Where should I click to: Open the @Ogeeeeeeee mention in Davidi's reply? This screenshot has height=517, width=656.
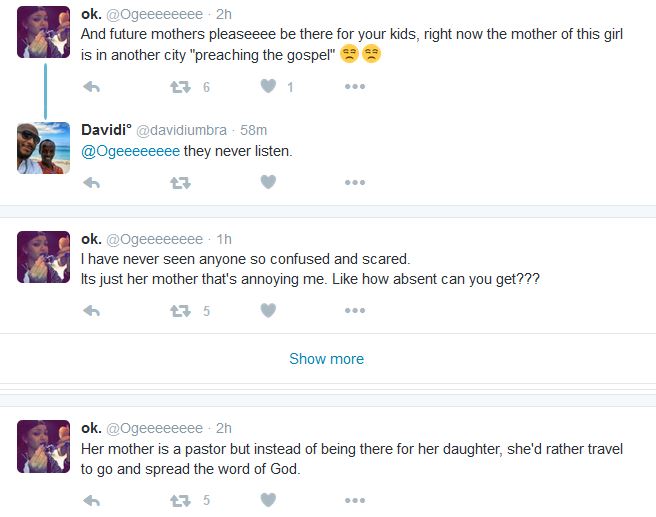tap(130, 151)
